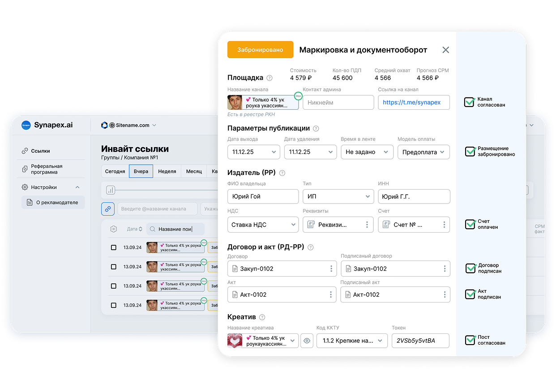
Task: Click info icon beside Креатив heading
Action: point(262,317)
